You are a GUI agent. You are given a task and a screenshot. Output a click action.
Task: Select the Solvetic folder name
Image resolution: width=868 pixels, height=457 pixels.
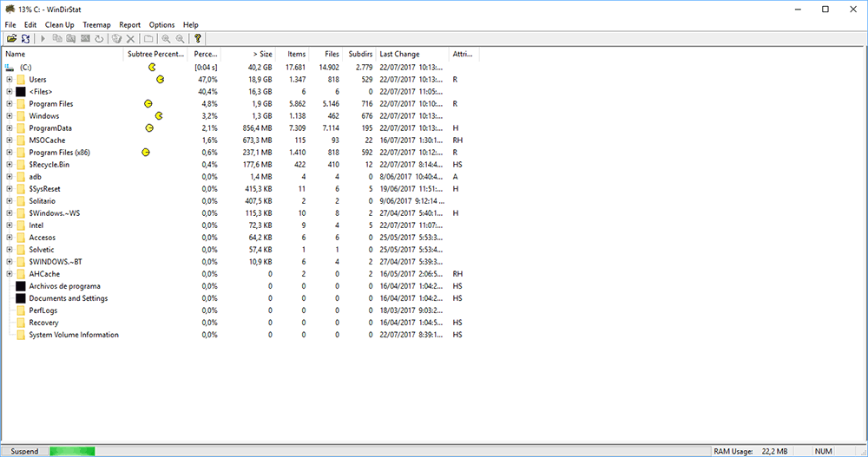tap(42, 250)
